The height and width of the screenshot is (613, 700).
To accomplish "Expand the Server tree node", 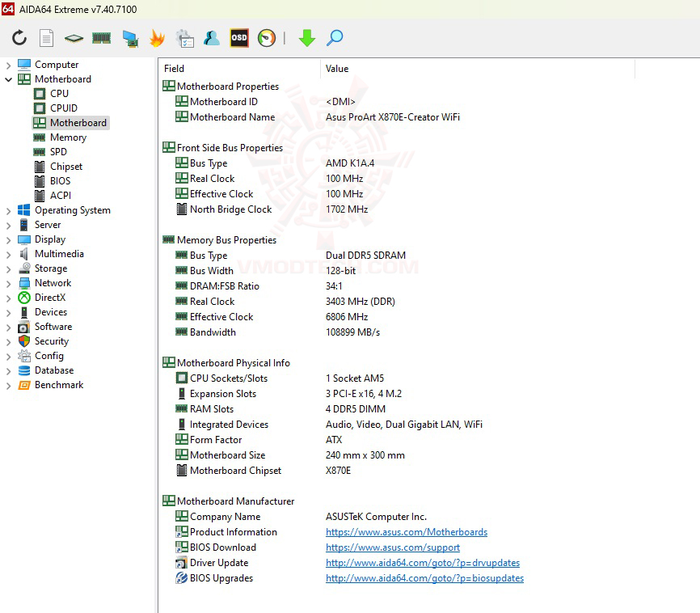I will coord(8,225).
